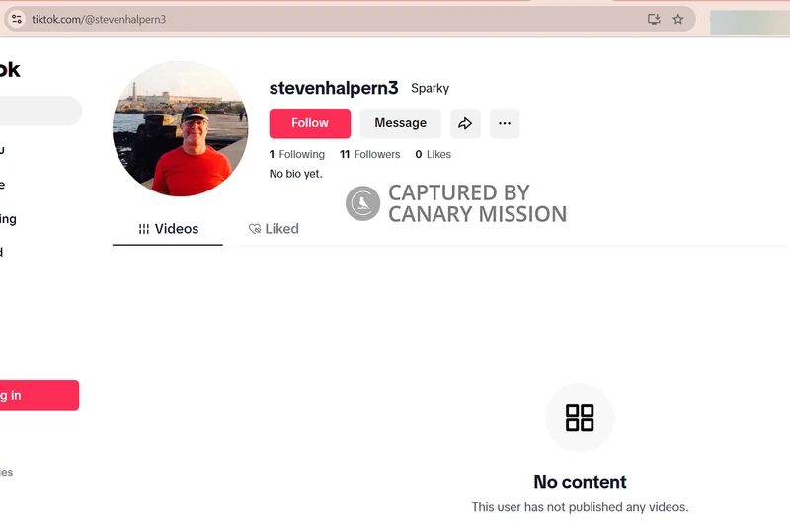Click the 0 Likes count
Image resolution: width=790 pixels, height=532 pixels.
coord(433,154)
